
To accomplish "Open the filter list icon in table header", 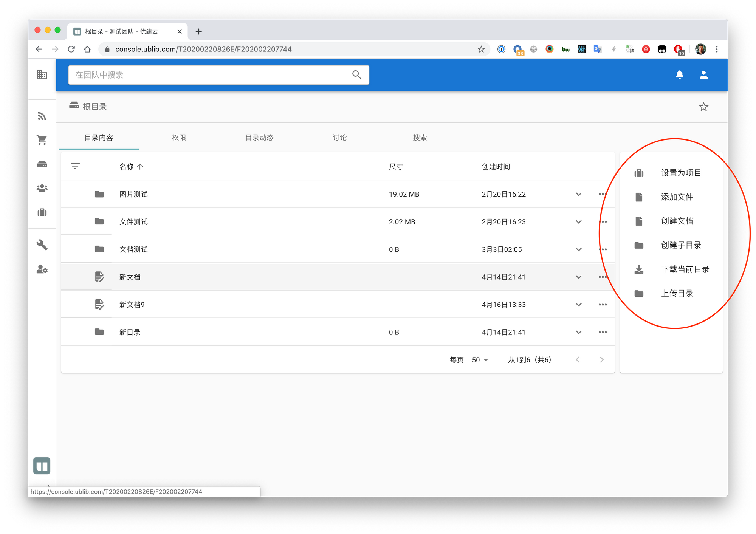I will 75,166.
